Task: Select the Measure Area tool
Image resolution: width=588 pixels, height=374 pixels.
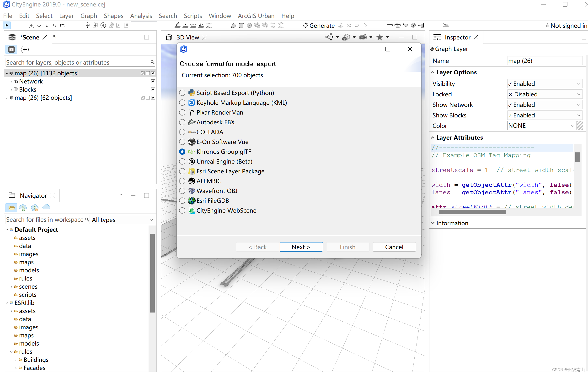Action: (397, 25)
